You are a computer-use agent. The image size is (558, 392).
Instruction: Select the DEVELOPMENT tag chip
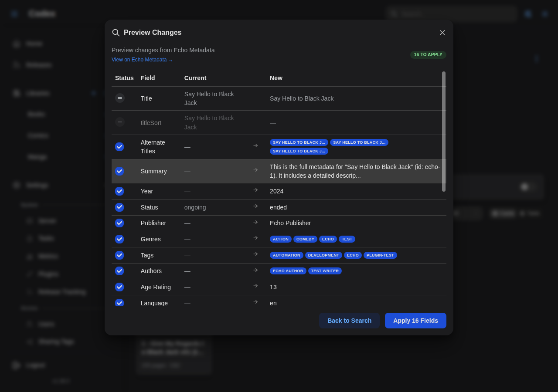click(x=323, y=255)
